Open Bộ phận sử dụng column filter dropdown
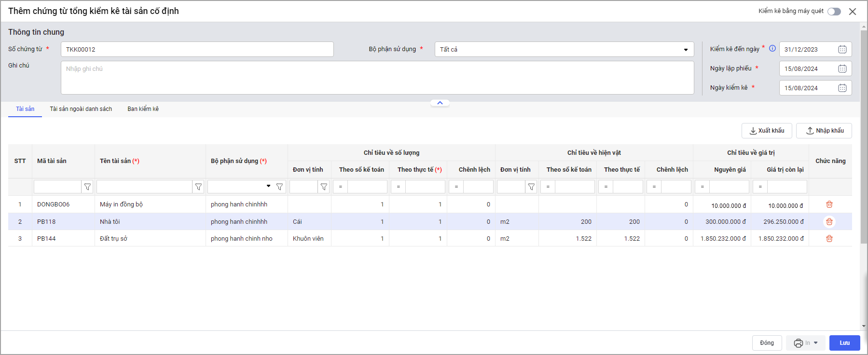Viewport: 868px width, 355px height. point(269,186)
